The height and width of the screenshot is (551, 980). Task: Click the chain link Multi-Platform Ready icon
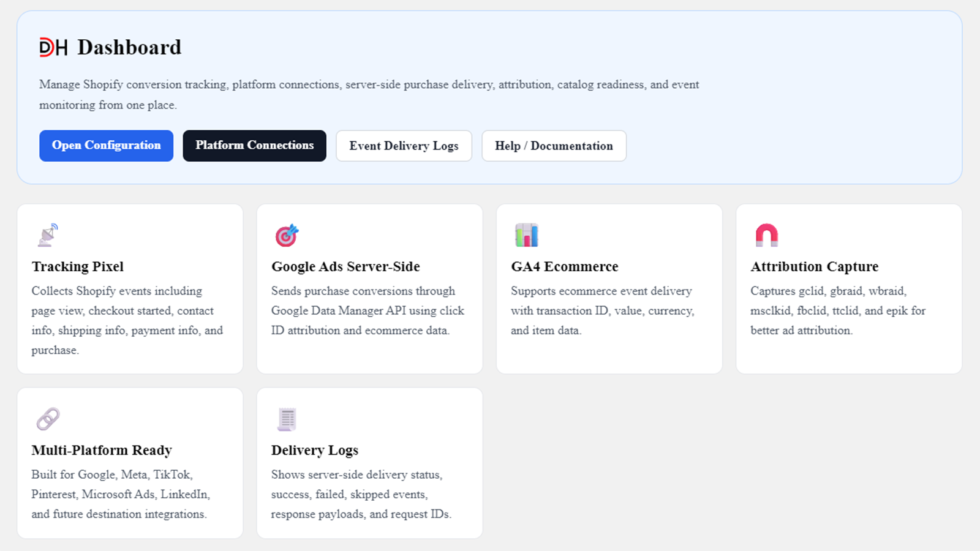coord(48,419)
